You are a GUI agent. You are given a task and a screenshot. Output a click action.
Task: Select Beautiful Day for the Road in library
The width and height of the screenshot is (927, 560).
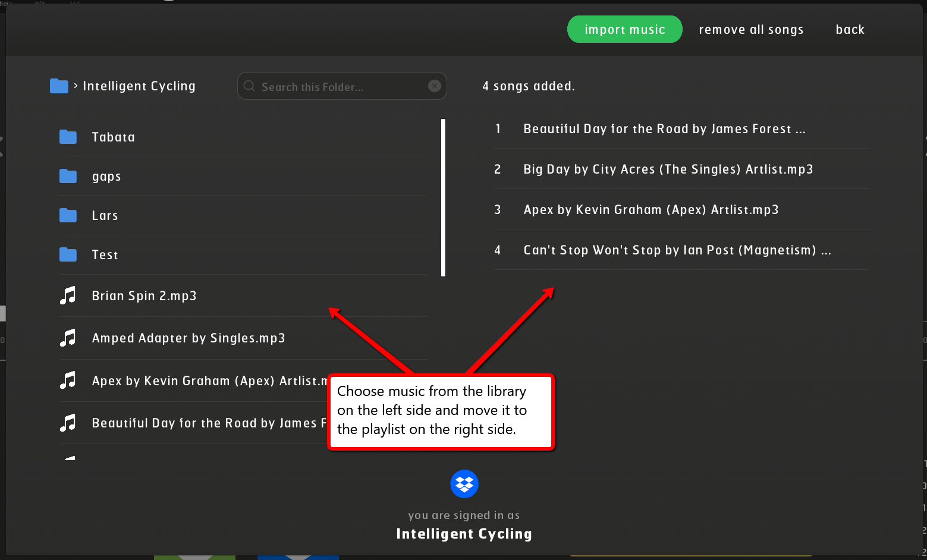pyautogui.click(x=202, y=423)
